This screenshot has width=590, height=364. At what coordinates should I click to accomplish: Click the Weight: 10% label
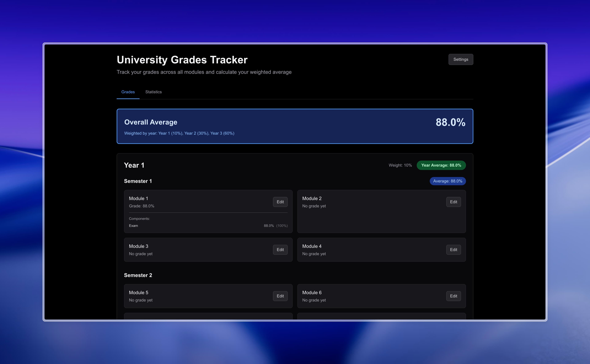[x=400, y=165]
